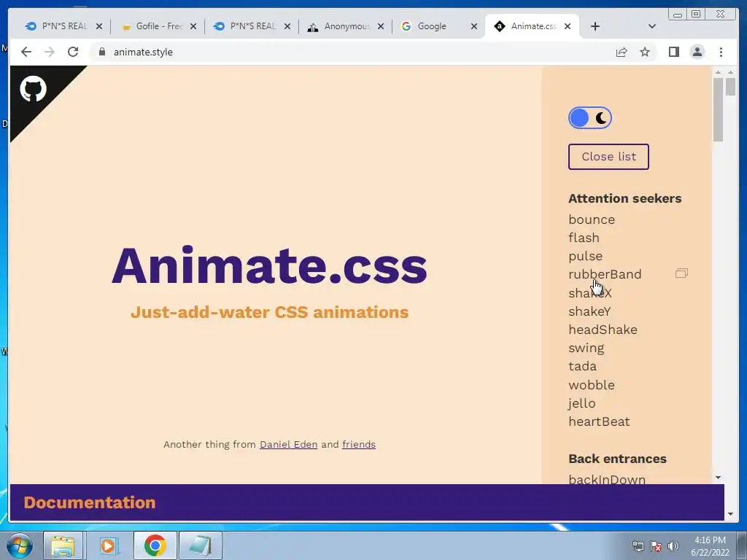Select the backInDown animation
747x560 pixels.
tap(607, 478)
